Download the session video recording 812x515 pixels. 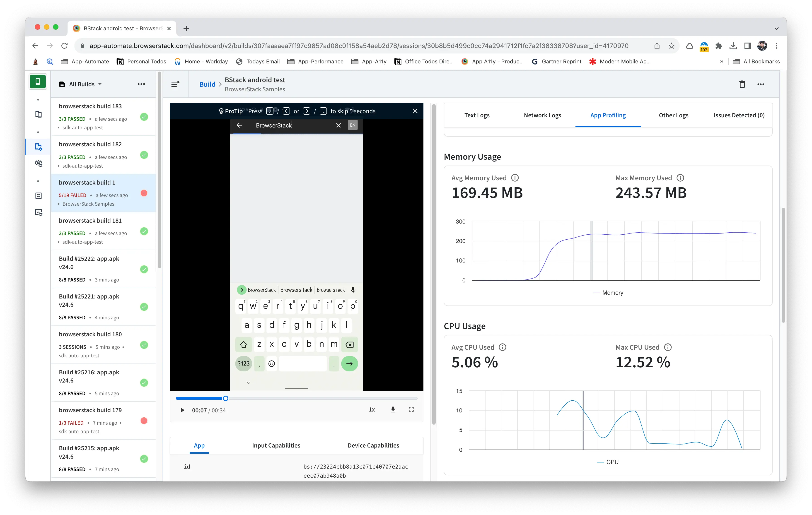click(393, 409)
